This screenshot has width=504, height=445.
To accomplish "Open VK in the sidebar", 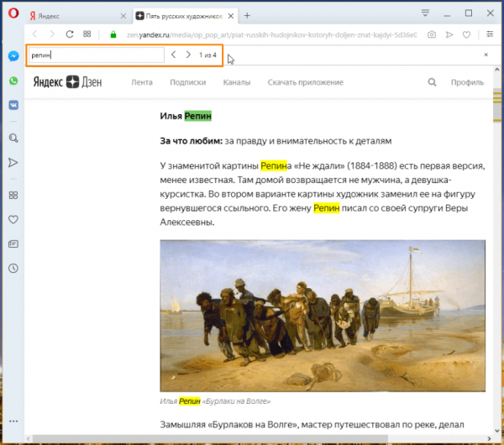I will (x=13, y=105).
